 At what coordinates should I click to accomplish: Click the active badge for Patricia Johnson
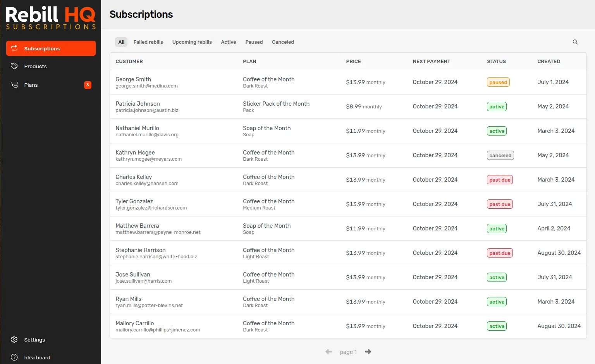497,106
